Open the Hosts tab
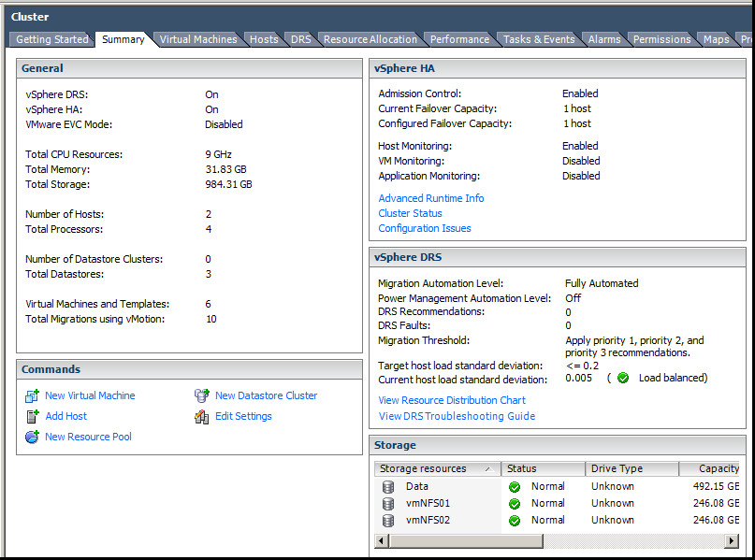Image resolution: width=755 pixels, height=560 pixels. click(x=264, y=39)
